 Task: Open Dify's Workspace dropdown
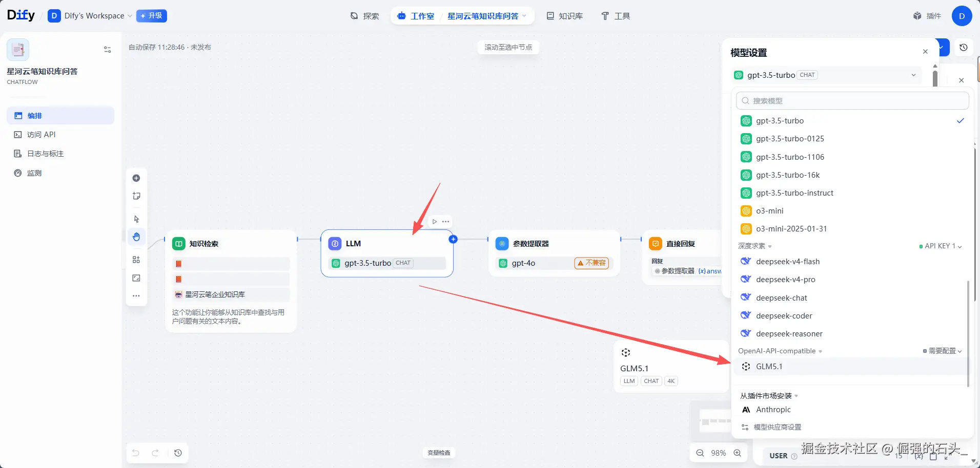click(90, 16)
